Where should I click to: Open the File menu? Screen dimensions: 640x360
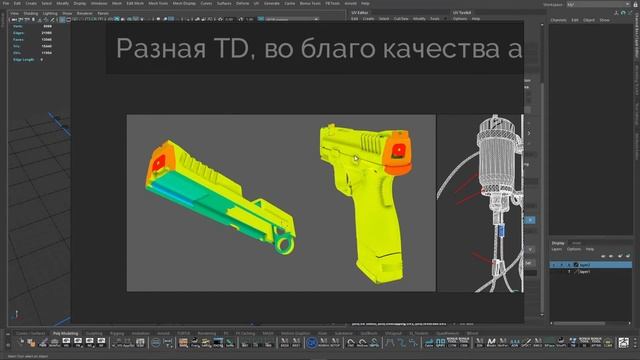[x=6, y=3]
